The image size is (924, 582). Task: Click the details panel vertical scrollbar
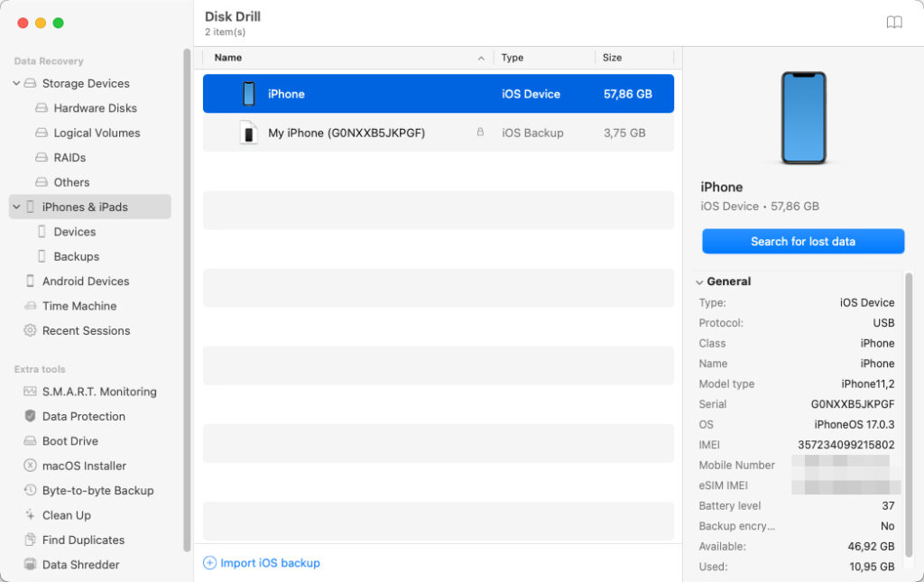click(908, 415)
